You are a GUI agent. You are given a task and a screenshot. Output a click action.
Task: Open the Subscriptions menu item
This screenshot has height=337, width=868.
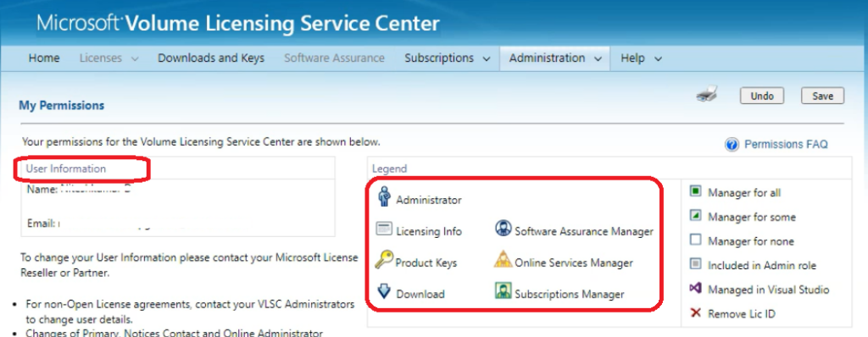pyautogui.click(x=439, y=58)
